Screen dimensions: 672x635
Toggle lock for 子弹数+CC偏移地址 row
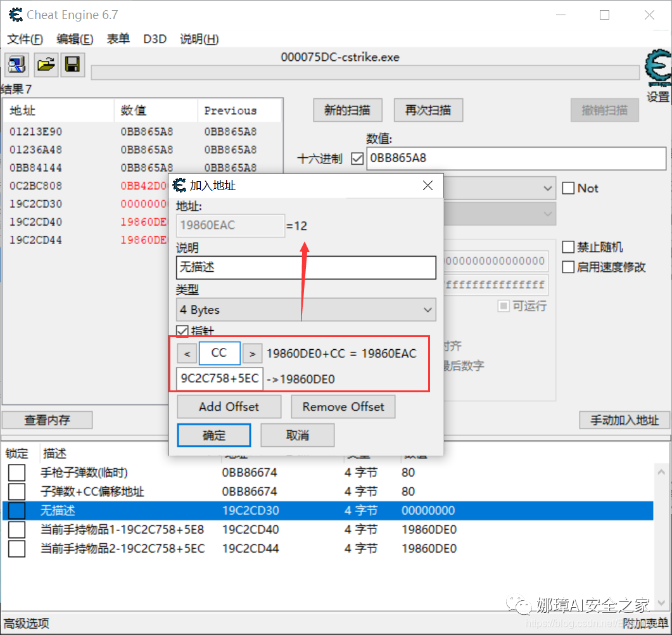pyautogui.click(x=16, y=491)
